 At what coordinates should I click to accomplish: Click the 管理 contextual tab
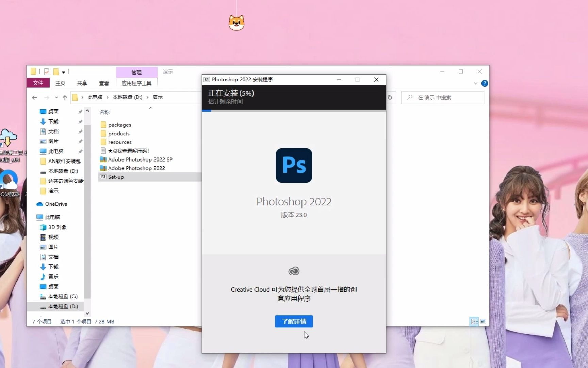tap(136, 72)
